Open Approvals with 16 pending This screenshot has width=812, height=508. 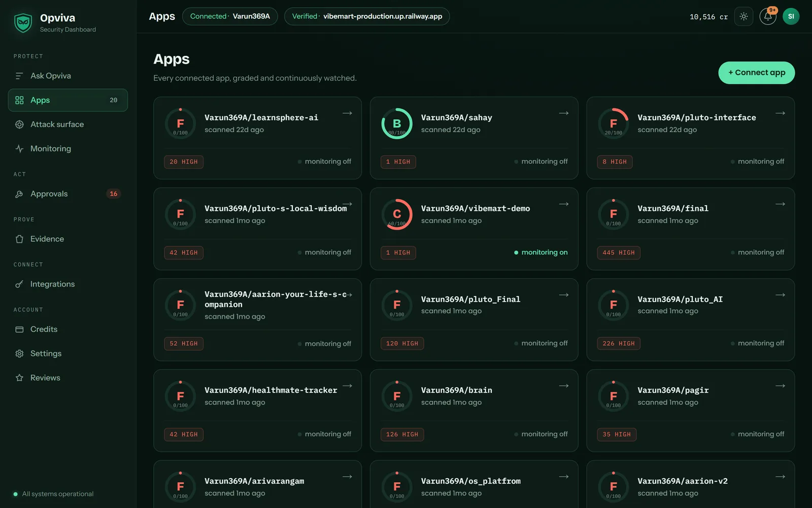coord(68,194)
